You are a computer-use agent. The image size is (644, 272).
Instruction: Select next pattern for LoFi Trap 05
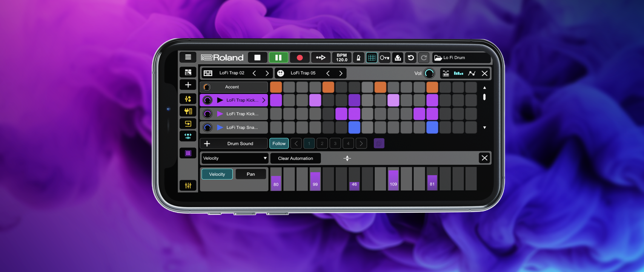[341, 73]
